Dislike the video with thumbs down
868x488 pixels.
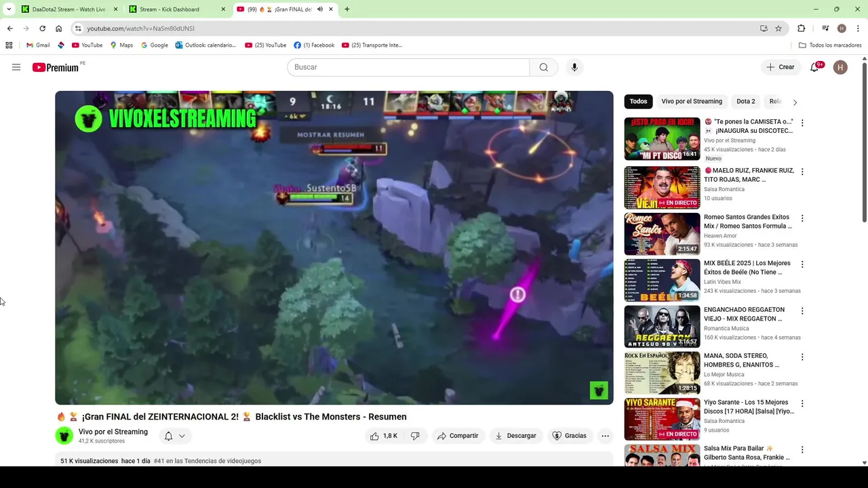coord(415,436)
